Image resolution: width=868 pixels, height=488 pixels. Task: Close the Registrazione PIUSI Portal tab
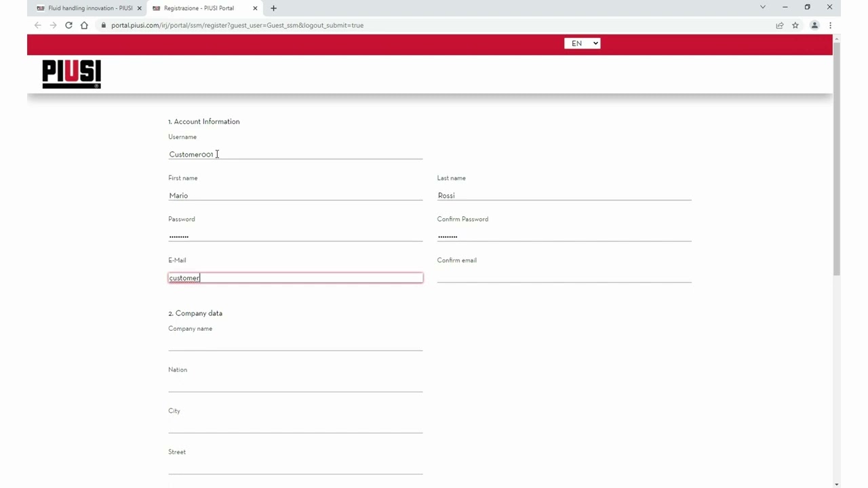click(255, 8)
